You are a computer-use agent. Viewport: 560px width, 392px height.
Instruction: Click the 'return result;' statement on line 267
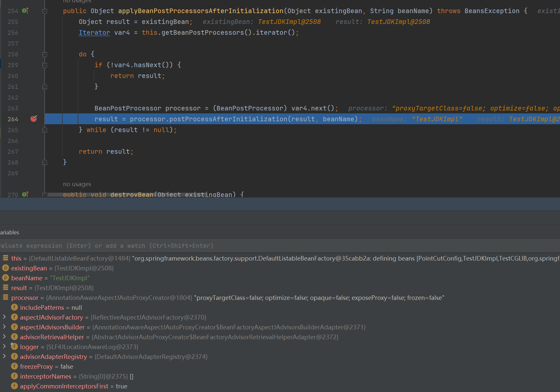tap(106, 151)
